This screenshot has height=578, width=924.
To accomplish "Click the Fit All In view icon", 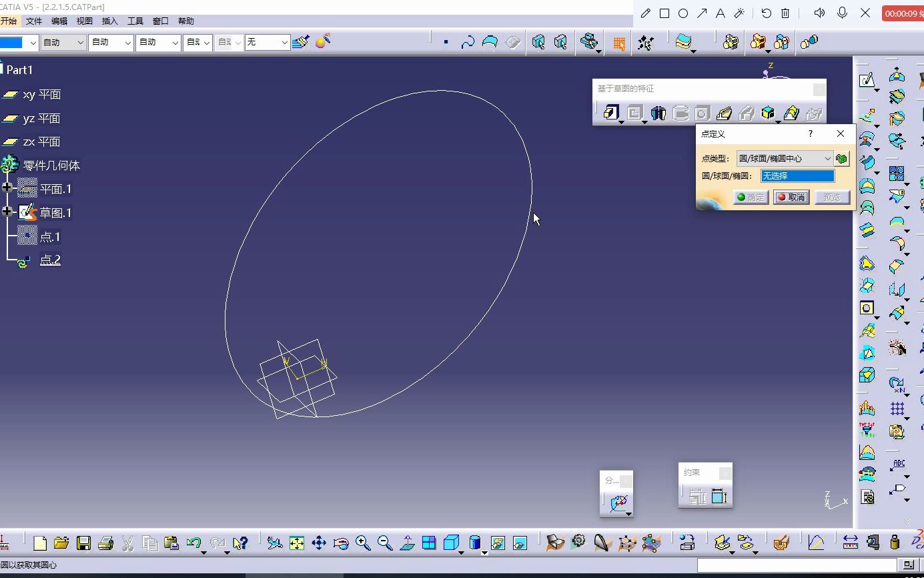I will tap(297, 543).
